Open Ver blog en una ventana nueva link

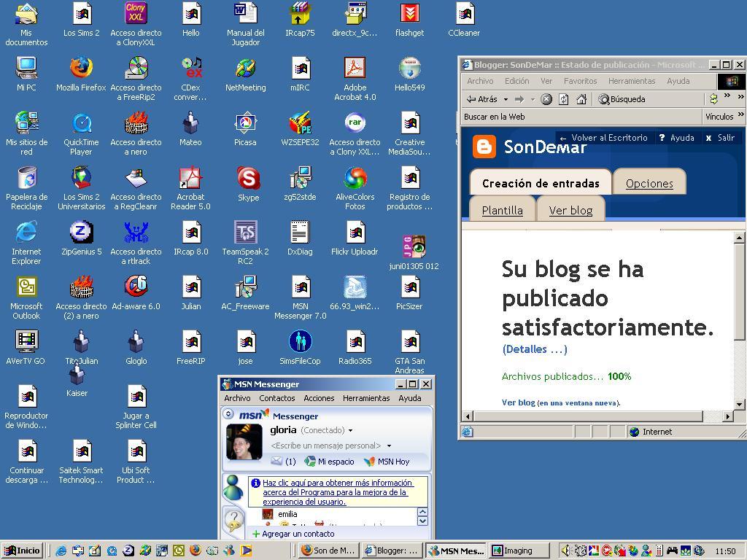(561, 402)
